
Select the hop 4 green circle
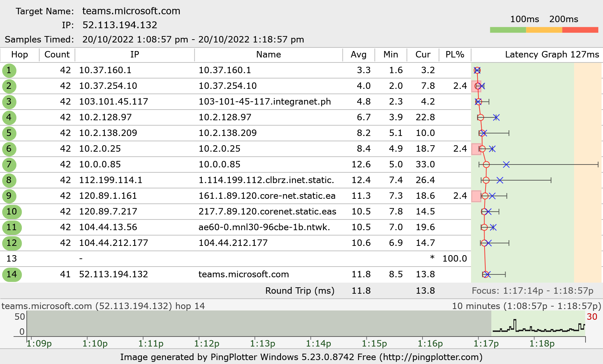9,117
